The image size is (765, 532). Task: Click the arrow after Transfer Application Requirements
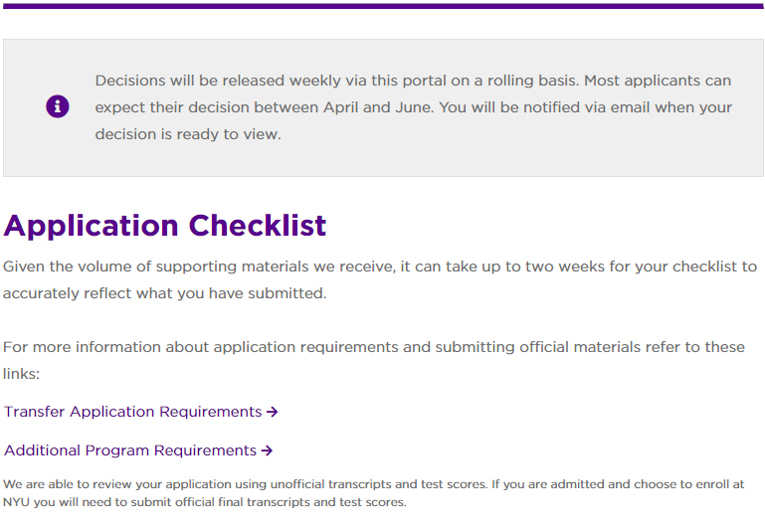point(273,412)
